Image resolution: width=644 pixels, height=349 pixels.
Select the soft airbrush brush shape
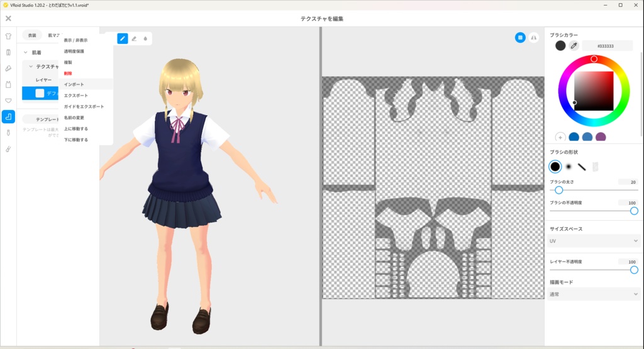(569, 166)
